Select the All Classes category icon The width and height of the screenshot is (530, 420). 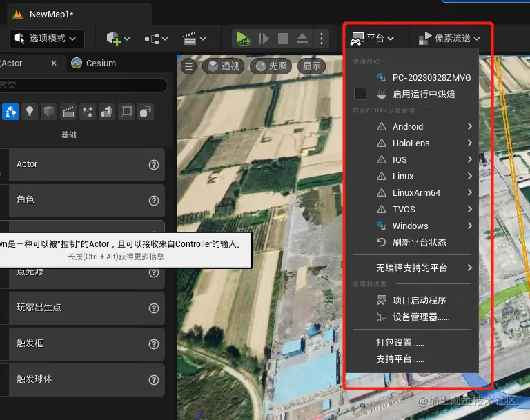click(146, 112)
